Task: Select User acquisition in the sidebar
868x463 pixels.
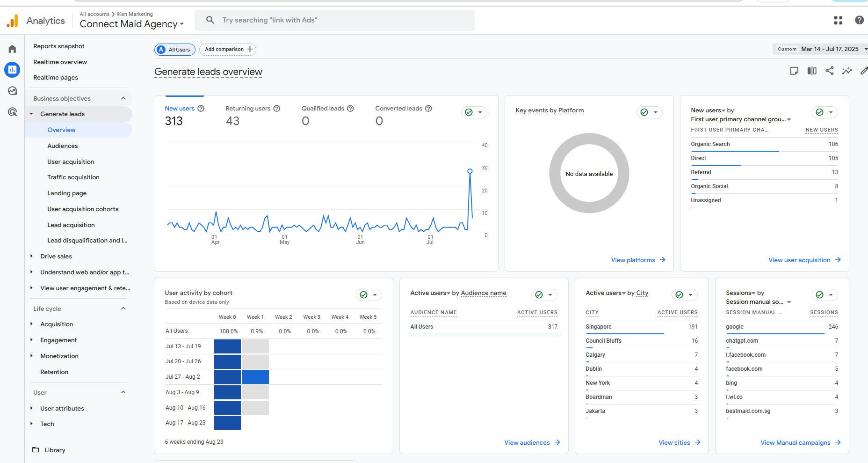Action: pyautogui.click(x=71, y=162)
